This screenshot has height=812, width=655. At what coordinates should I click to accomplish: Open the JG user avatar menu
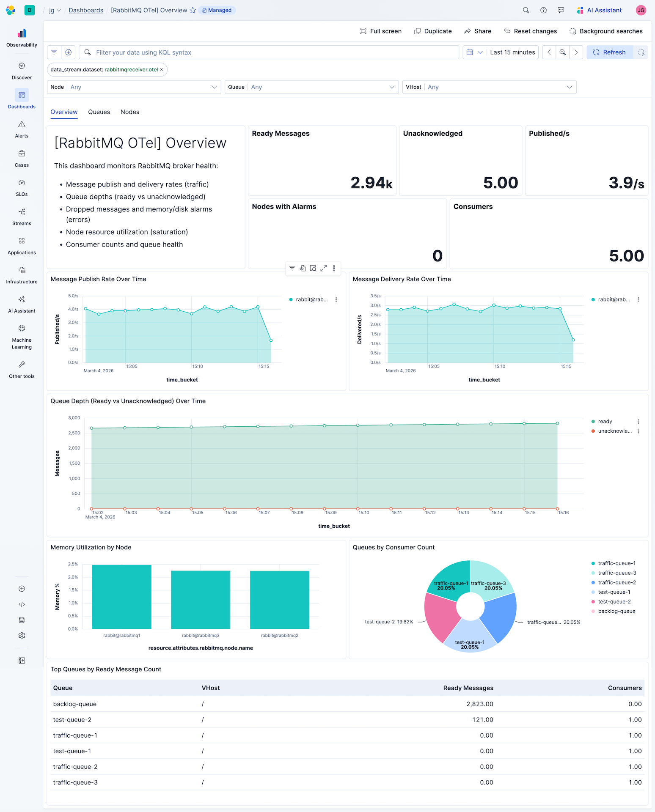[x=641, y=10]
